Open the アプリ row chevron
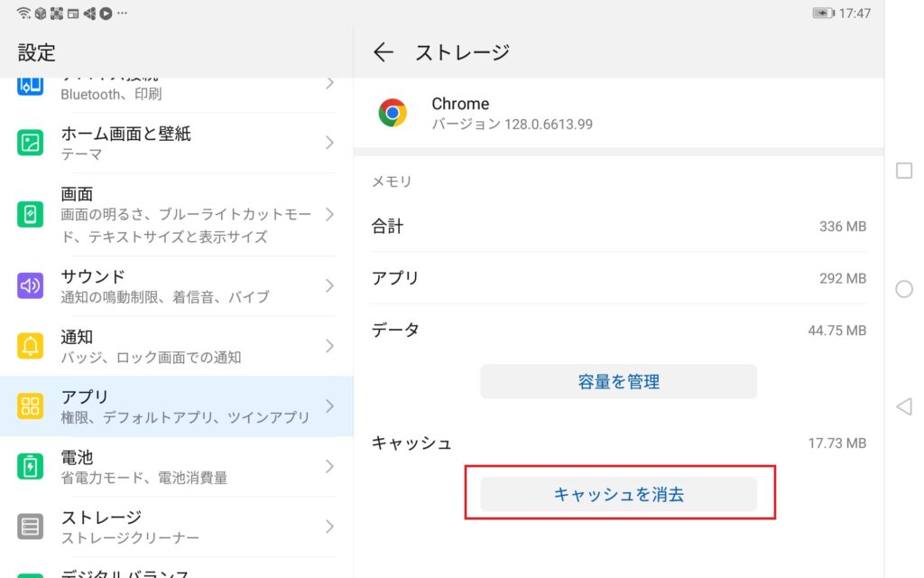 pyautogui.click(x=330, y=406)
